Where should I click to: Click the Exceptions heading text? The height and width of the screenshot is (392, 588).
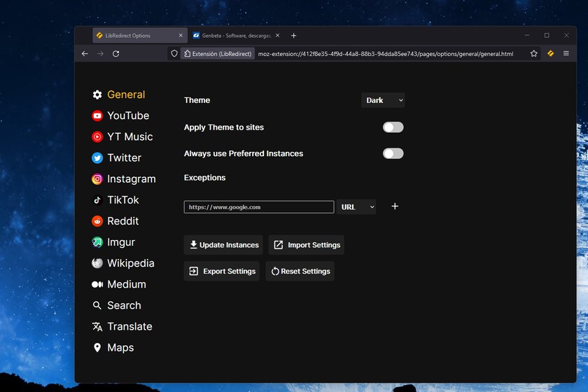[x=204, y=177]
